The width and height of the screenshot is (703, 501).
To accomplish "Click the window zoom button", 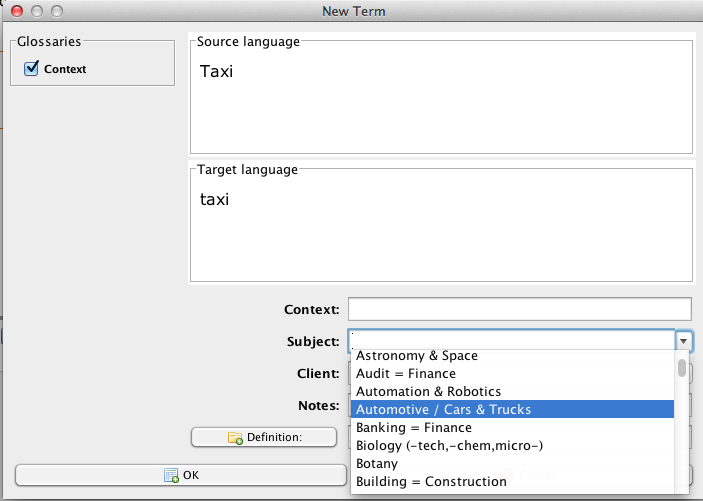I will click(x=56, y=11).
